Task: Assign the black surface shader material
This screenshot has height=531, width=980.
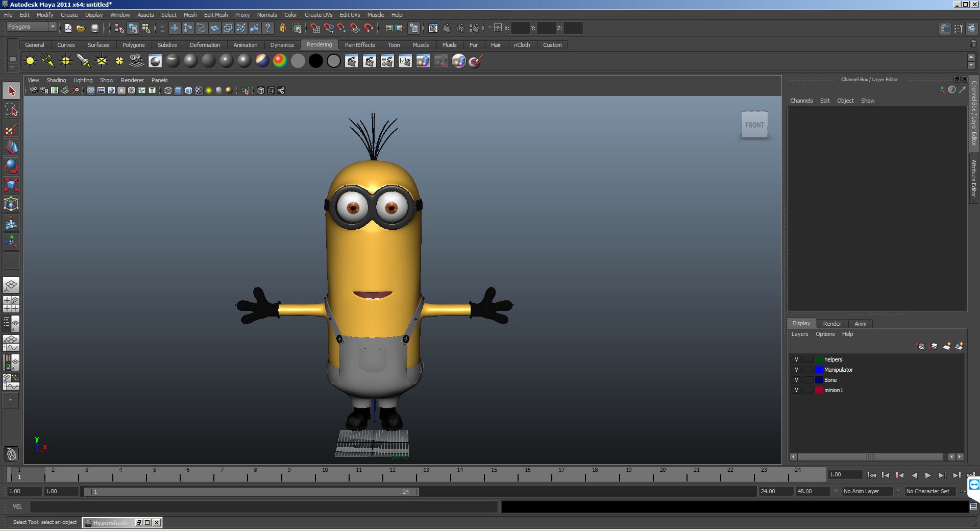Action: tap(316, 61)
